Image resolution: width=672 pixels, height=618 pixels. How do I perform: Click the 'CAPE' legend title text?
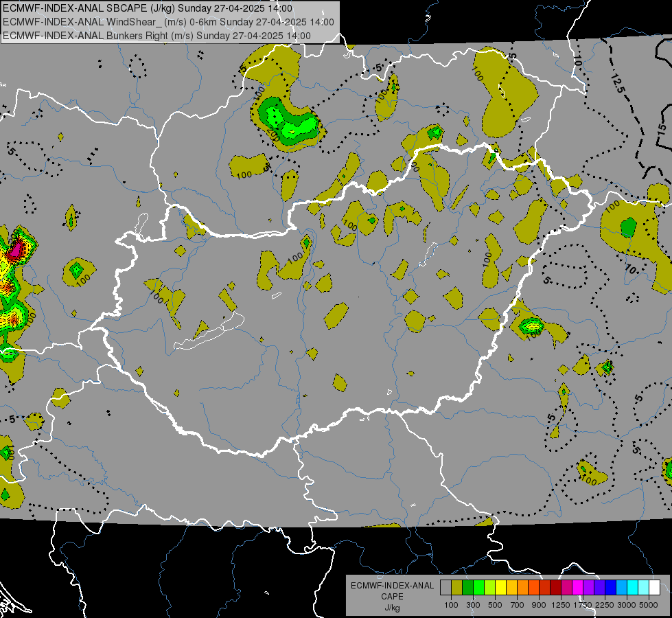tap(392, 597)
